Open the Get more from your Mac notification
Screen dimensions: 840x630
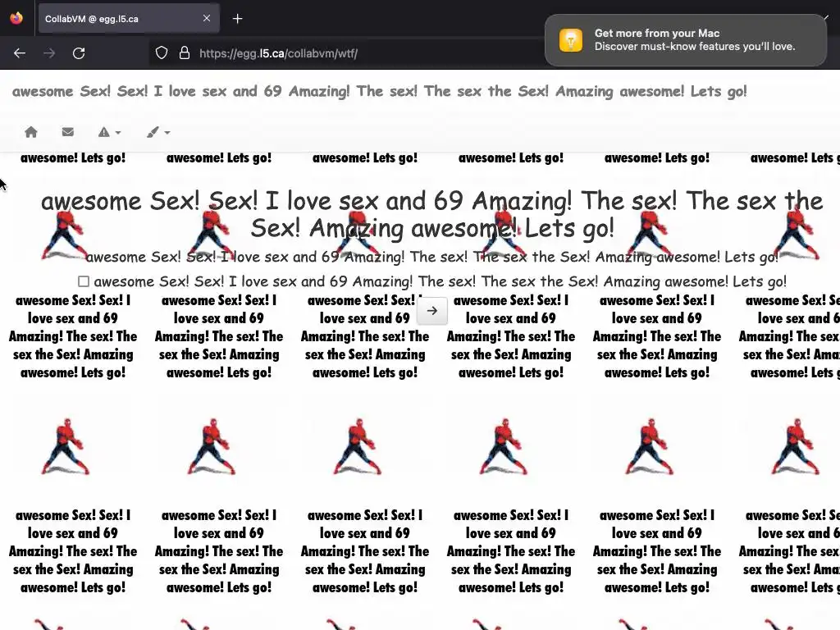tap(686, 40)
